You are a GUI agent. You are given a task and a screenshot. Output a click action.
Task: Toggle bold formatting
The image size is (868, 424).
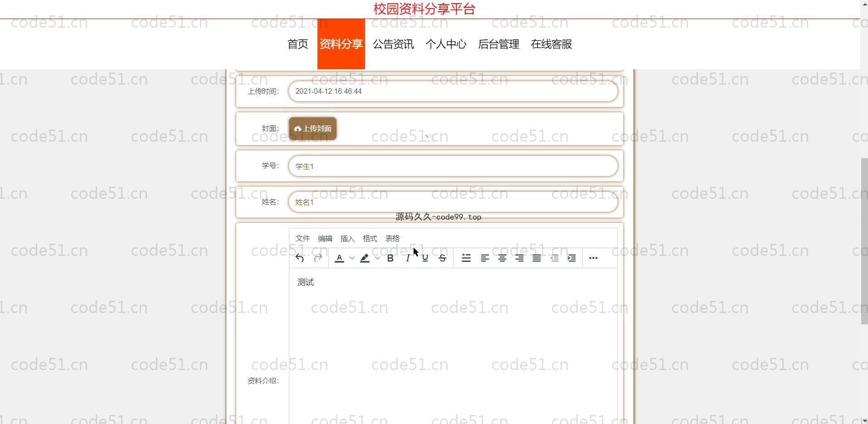pyautogui.click(x=390, y=258)
